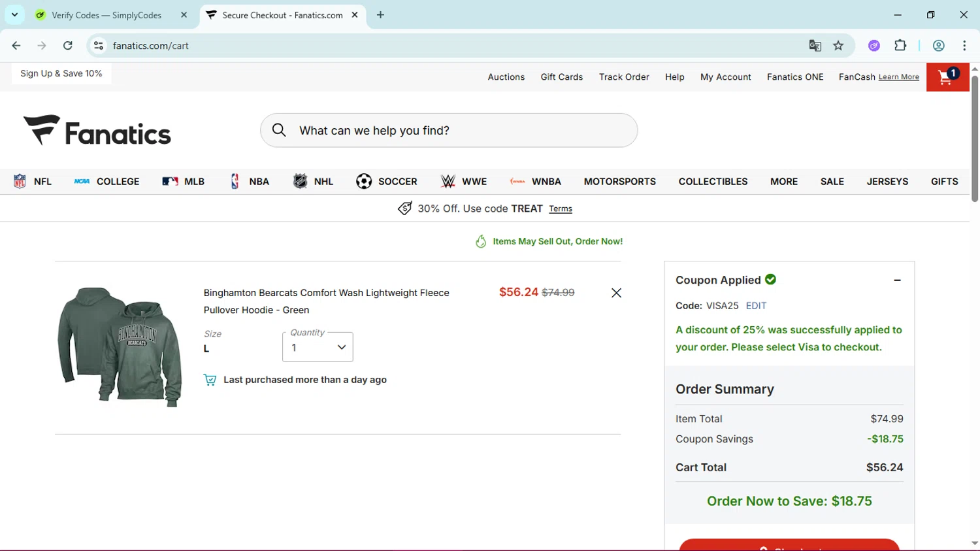
Task: Open the Extensions puzzle menu
Action: (x=900, y=46)
